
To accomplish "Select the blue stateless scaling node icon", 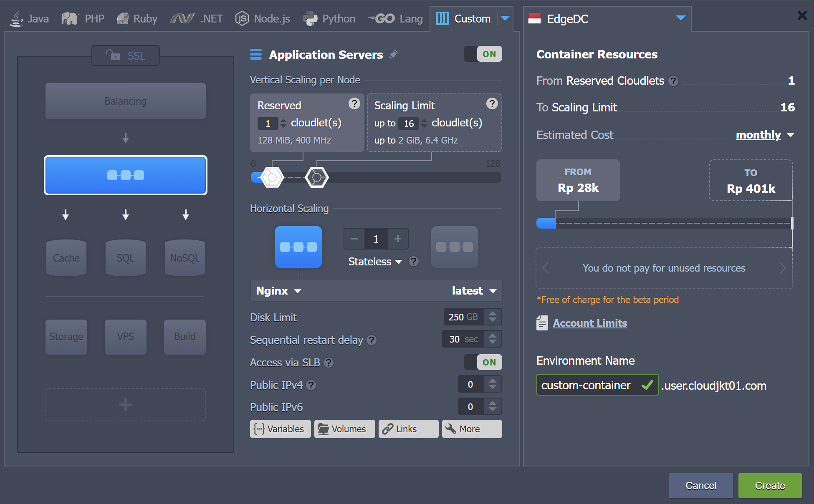I will tap(298, 247).
